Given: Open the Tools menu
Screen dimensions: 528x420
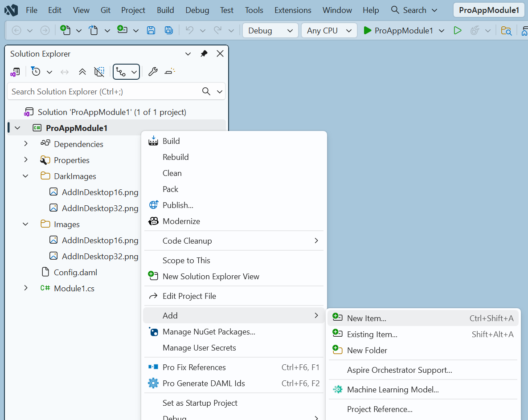Looking at the screenshot, I should pyautogui.click(x=254, y=10).
